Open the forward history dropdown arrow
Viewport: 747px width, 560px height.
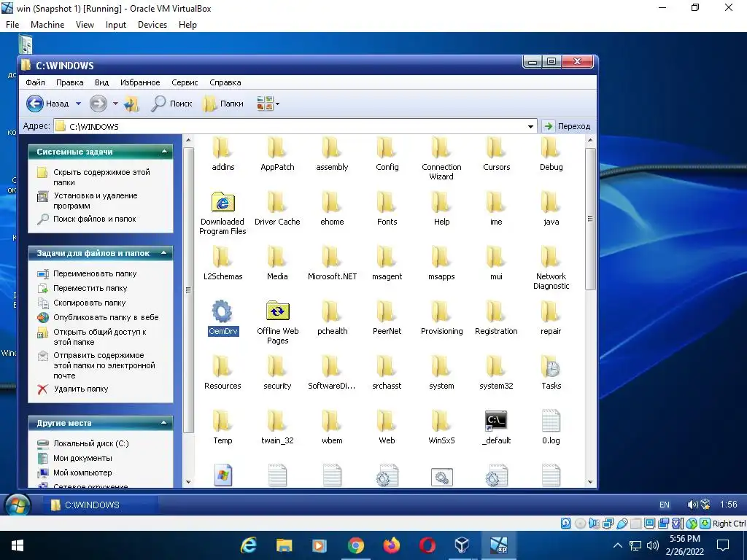115,104
